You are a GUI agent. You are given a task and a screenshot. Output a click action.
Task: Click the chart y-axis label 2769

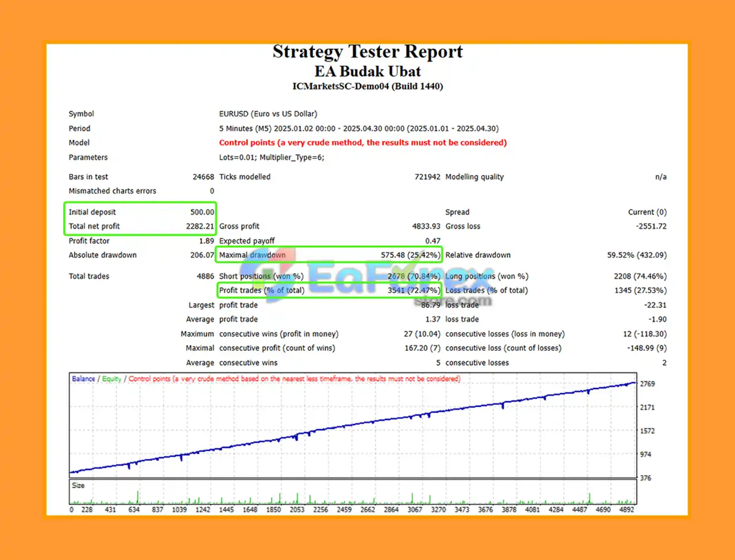point(647,384)
